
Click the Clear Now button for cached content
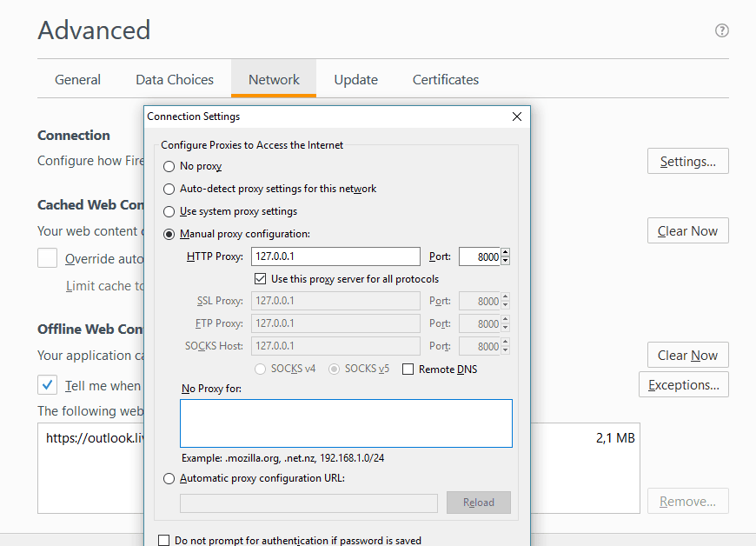687,230
